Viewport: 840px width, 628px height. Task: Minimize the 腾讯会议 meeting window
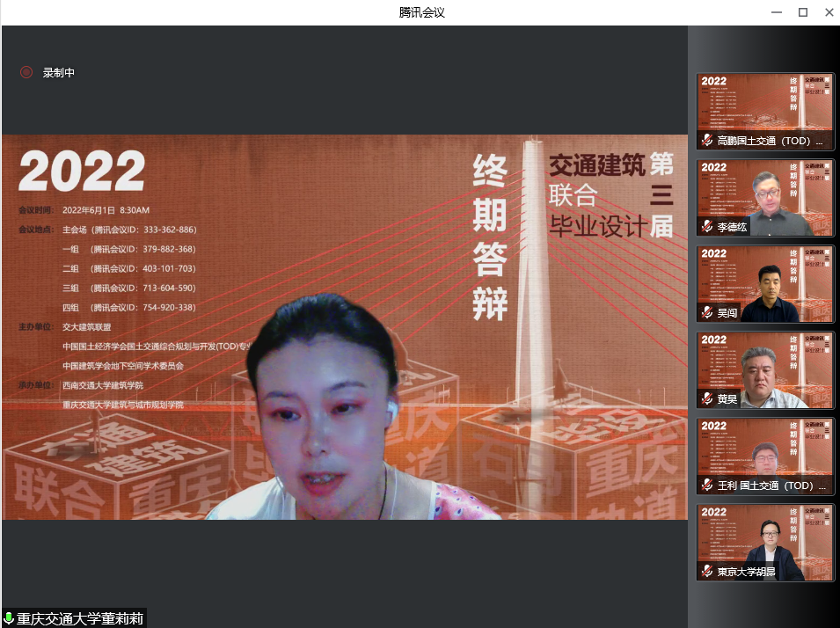[776, 12]
